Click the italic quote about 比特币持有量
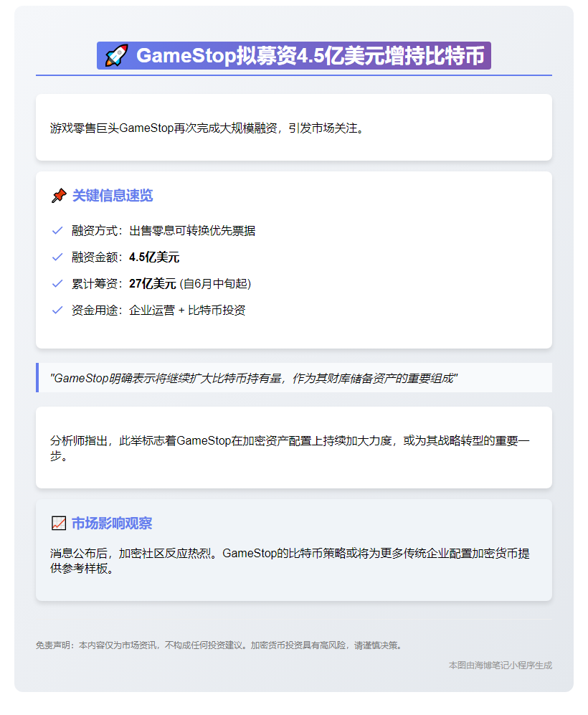 (254, 378)
